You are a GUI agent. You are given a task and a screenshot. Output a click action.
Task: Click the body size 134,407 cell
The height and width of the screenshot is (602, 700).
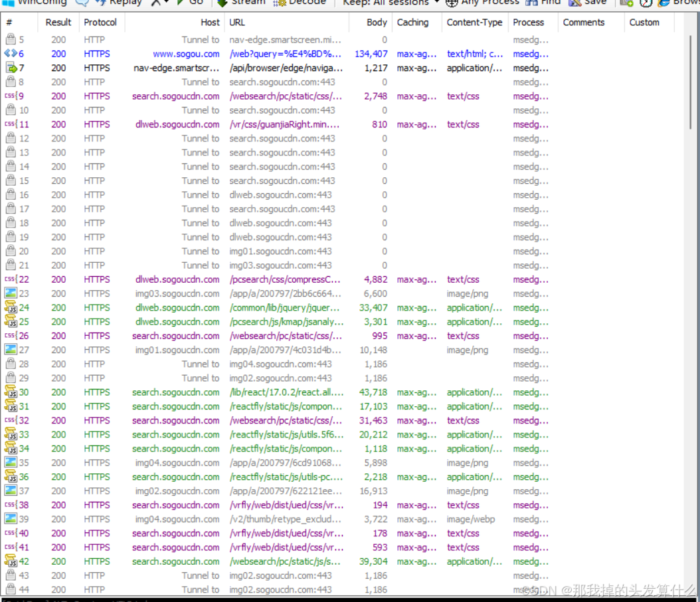371,54
